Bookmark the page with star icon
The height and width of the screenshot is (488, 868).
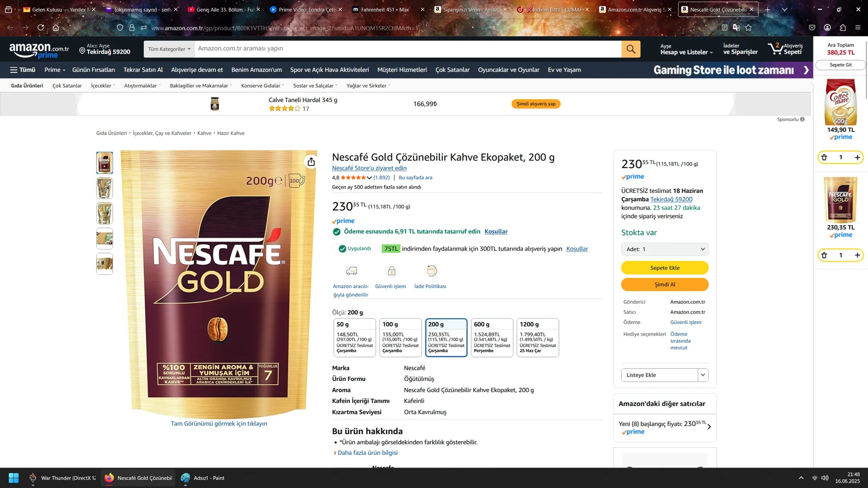click(748, 28)
